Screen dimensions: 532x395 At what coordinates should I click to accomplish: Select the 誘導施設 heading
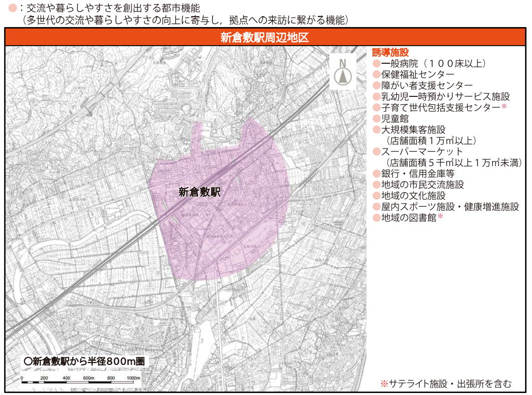click(391, 53)
